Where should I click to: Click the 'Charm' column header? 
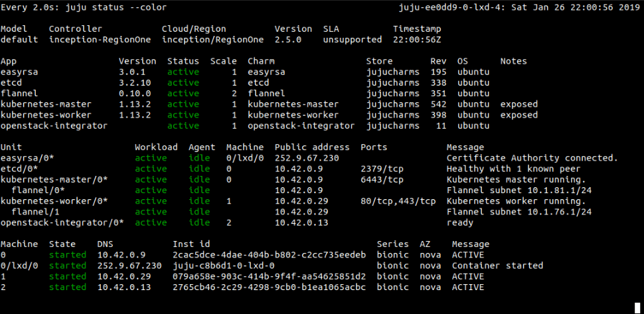tap(261, 62)
